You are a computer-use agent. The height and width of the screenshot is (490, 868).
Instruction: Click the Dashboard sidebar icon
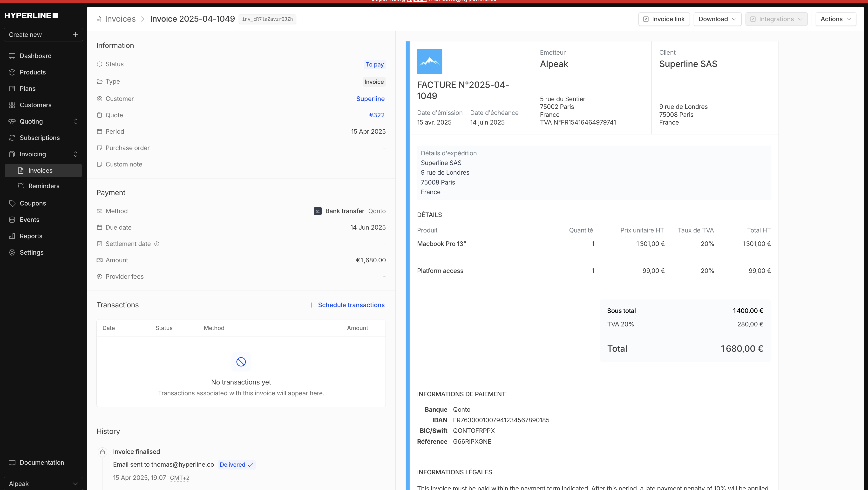coord(12,56)
